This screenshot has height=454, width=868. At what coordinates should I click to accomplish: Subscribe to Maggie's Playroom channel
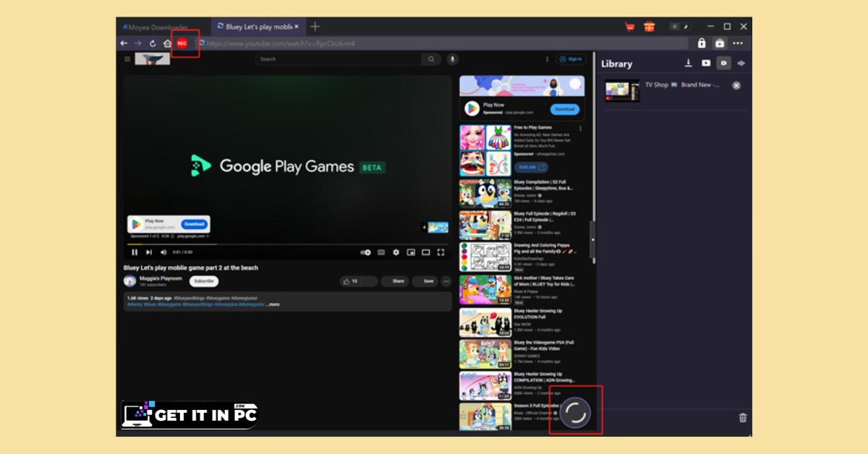(204, 281)
